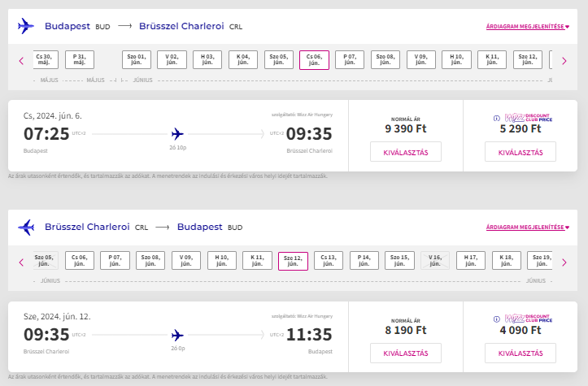
Task: Open info icon beside outbound Wizz Discount Club price
Action: click(496, 119)
